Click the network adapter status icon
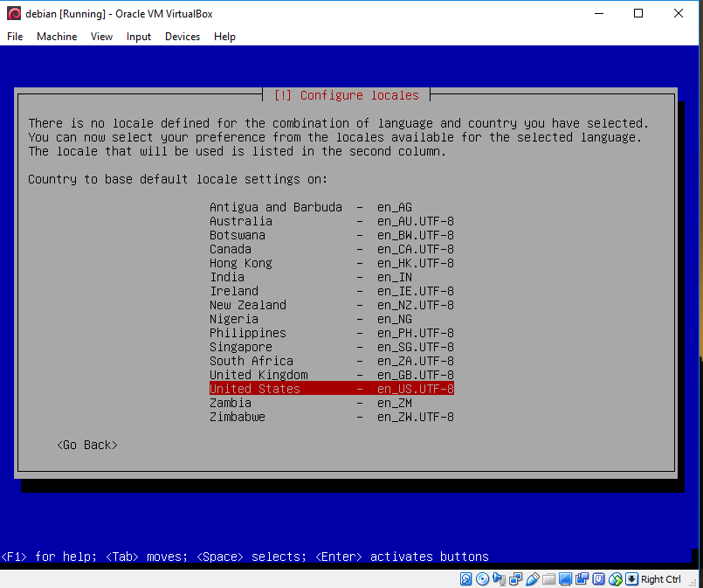Screen dimensions: 703x588 click(x=515, y=579)
